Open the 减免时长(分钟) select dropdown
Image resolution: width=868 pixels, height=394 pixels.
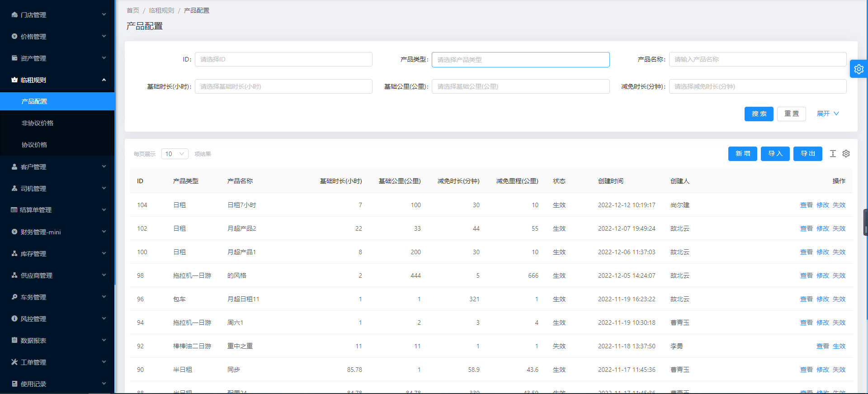(758, 86)
